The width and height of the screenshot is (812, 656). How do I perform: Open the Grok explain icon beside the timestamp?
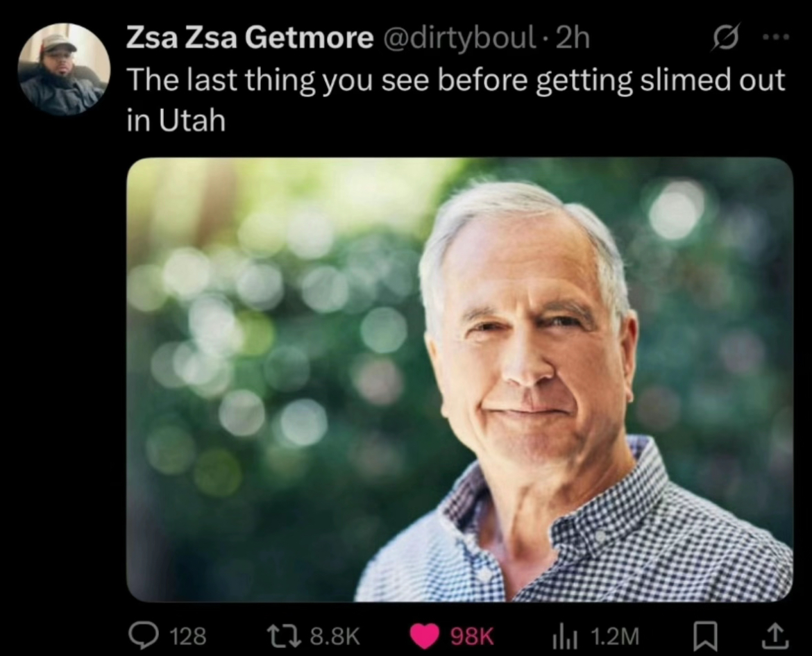(725, 37)
